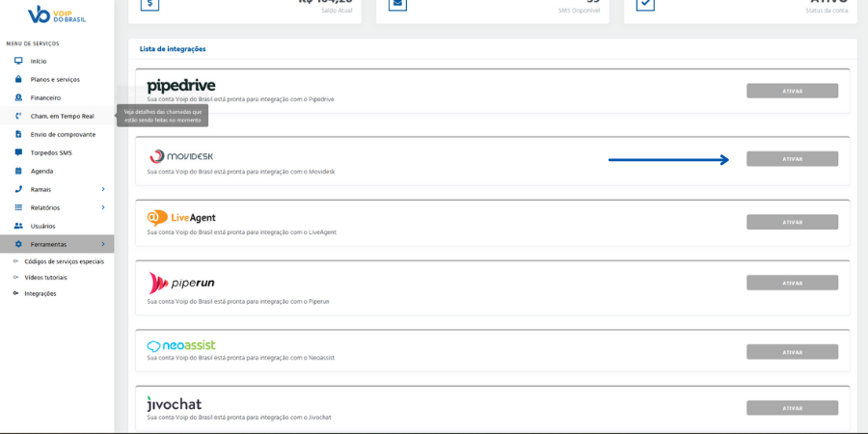
Task: Click the Jivochat logo
Action: coord(175,403)
